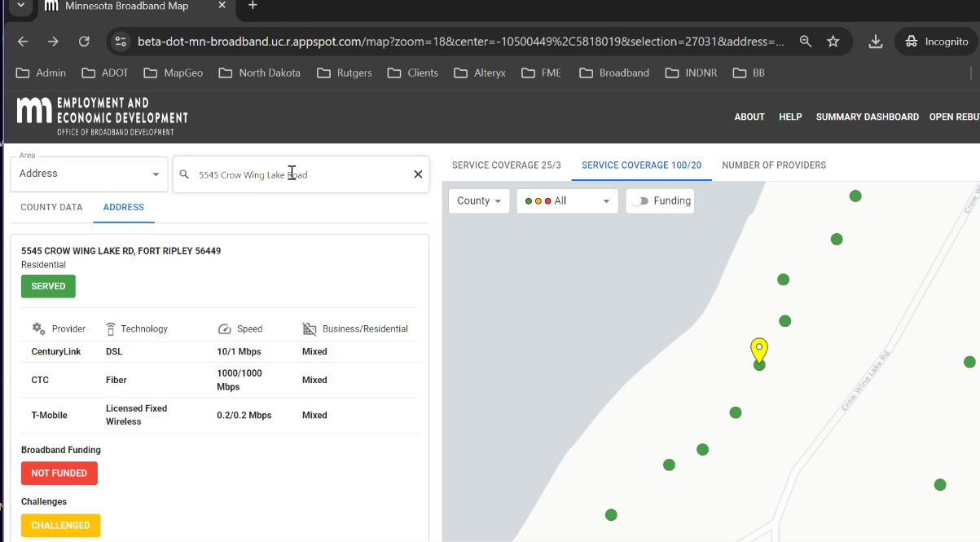Click the site info icon in URL bar
The image size is (980, 542).
point(121,42)
